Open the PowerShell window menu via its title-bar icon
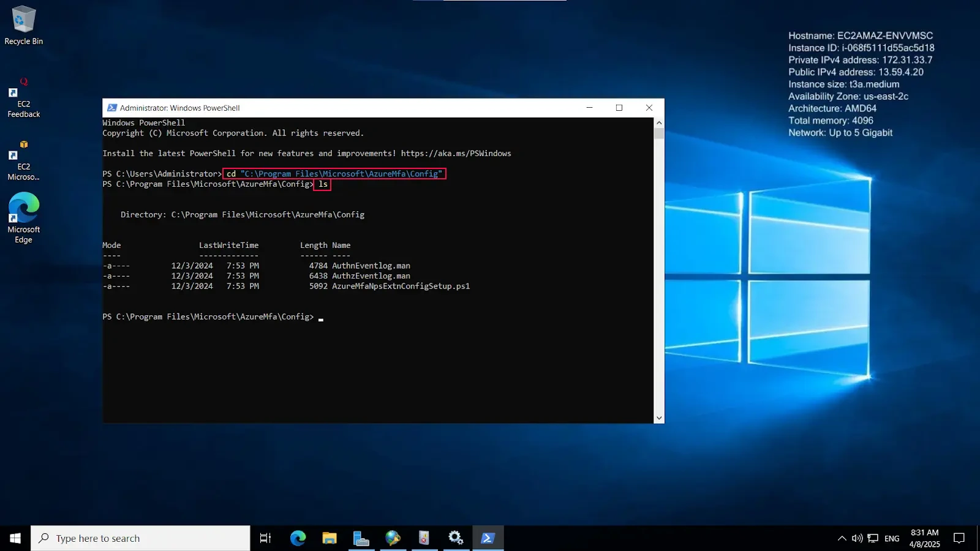 (112, 108)
